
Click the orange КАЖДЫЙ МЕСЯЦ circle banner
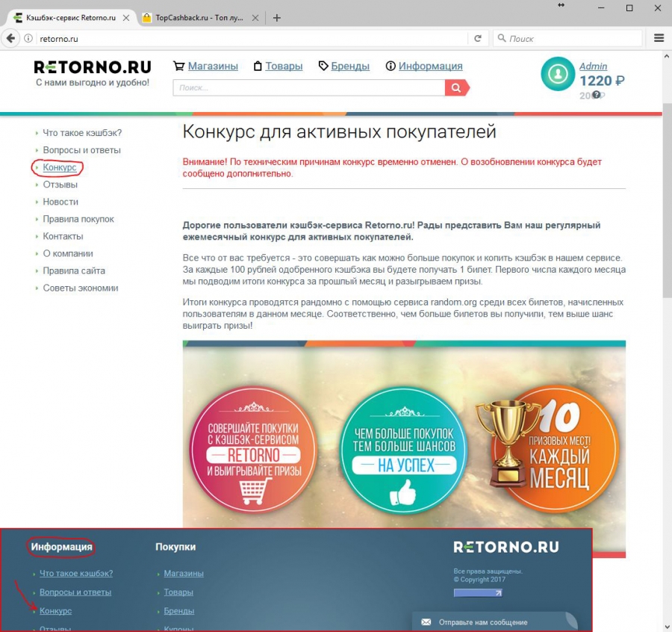tap(561, 449)
